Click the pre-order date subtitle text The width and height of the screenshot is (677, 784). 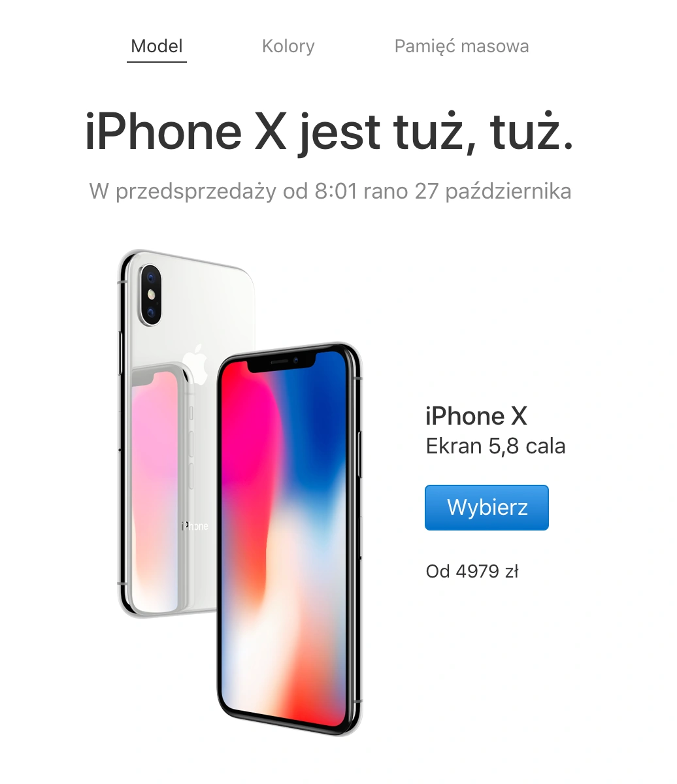tap(330, 191)
